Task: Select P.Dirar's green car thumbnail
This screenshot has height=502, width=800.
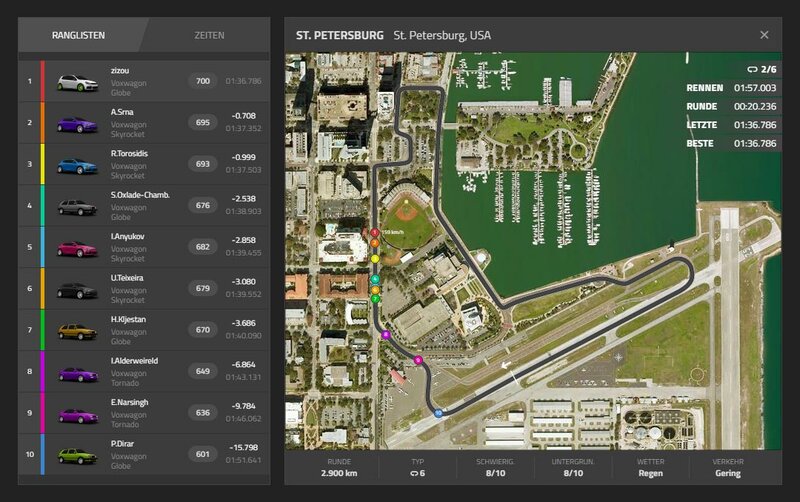Action: pyautogui.click(x=77, y=456)
